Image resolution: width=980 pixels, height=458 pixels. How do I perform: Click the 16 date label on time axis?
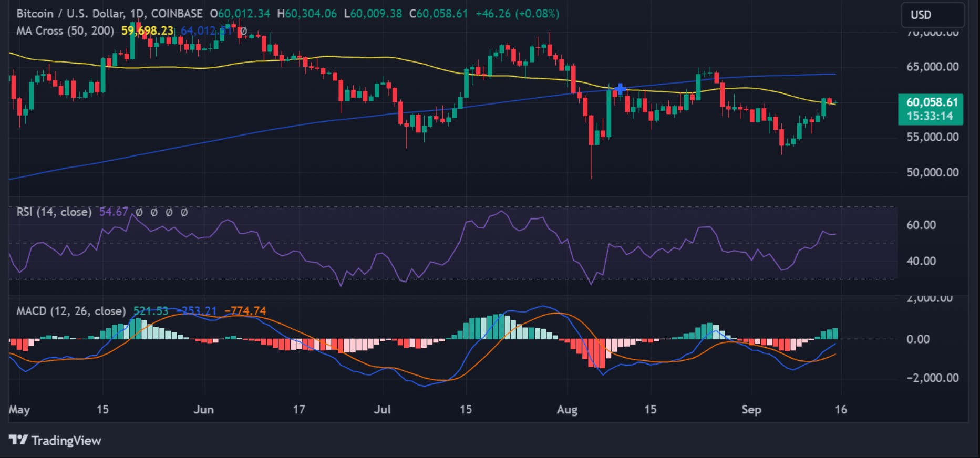point(841,410)
